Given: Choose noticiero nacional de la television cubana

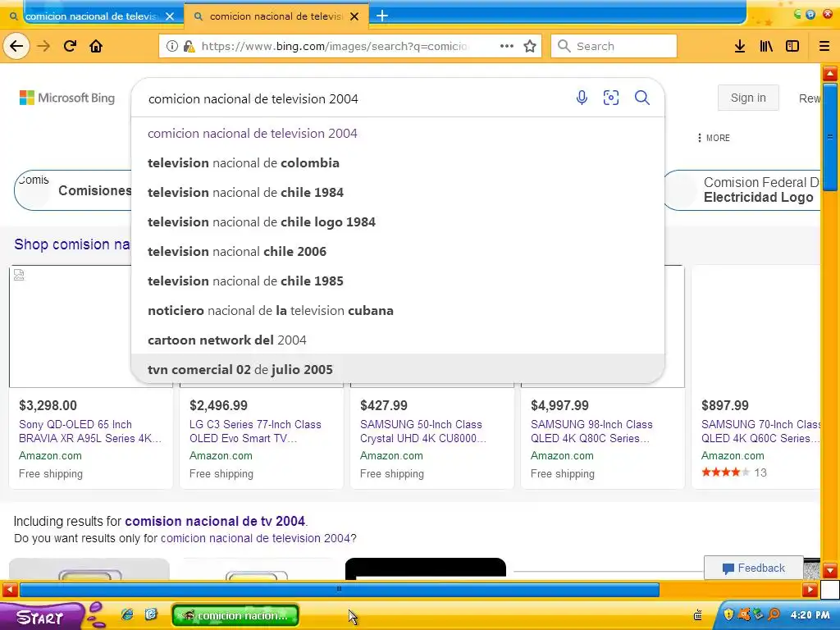Looking at the screenshot, I should (398, 311).
